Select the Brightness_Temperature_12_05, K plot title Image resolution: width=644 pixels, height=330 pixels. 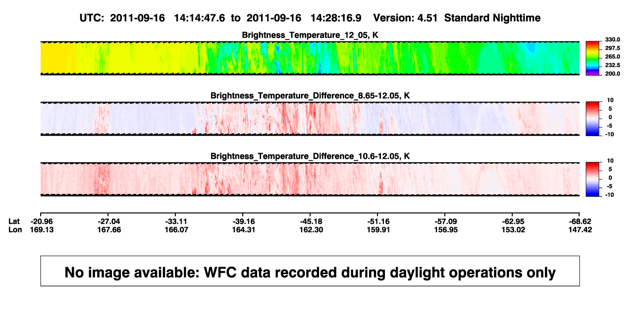(310, 35)
